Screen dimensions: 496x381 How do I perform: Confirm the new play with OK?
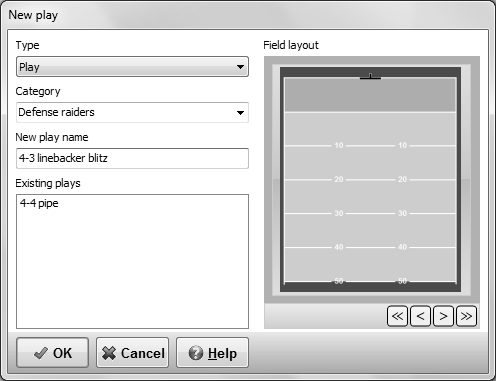pyautogui.click(x=53, y=353)
